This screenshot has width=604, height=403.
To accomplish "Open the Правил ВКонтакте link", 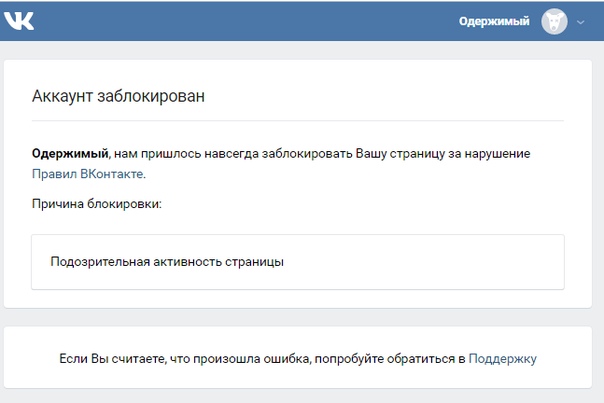I will 89,174.
